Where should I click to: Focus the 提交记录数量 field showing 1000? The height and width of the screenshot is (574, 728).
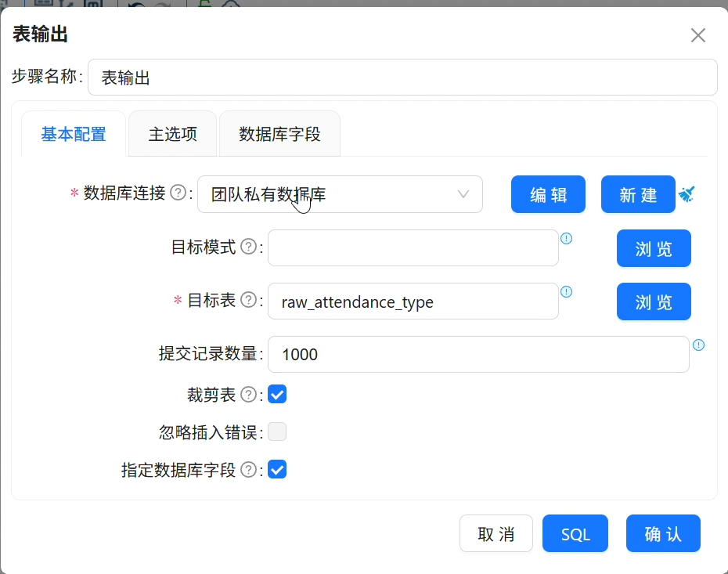click(478, 354)
